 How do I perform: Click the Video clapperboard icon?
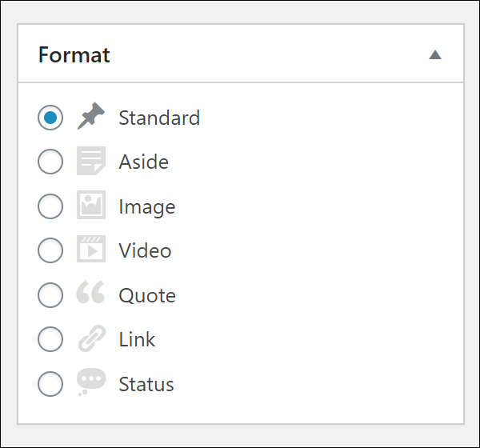click(91, 249)
